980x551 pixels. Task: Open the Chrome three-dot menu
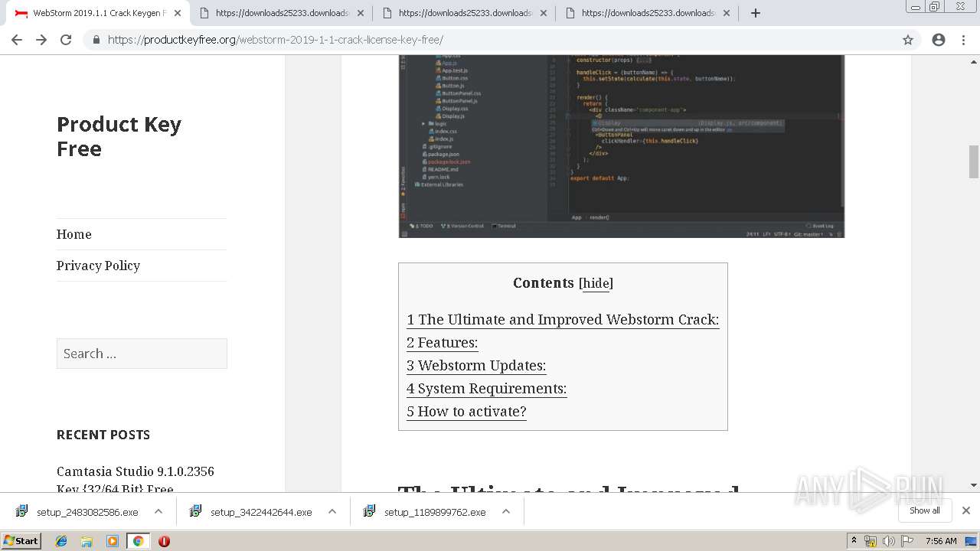(963, 40)
